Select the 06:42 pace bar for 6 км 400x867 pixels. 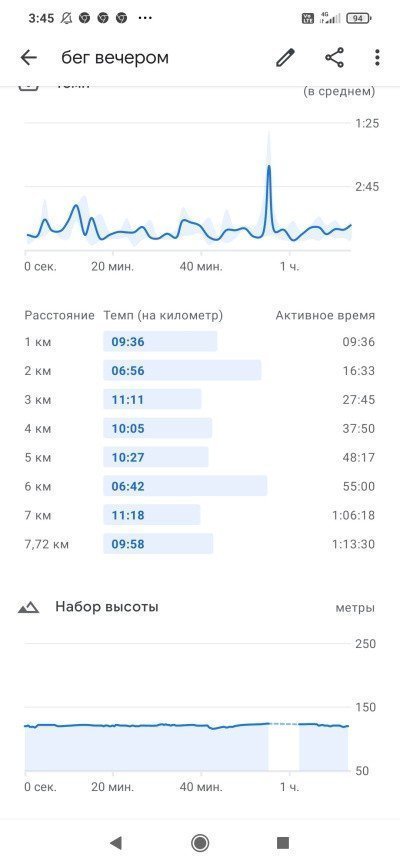click(x=185, y=487)
